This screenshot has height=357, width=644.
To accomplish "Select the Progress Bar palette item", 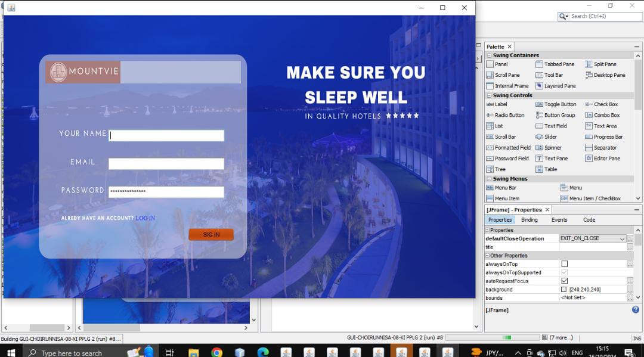I will pos(603,137).
